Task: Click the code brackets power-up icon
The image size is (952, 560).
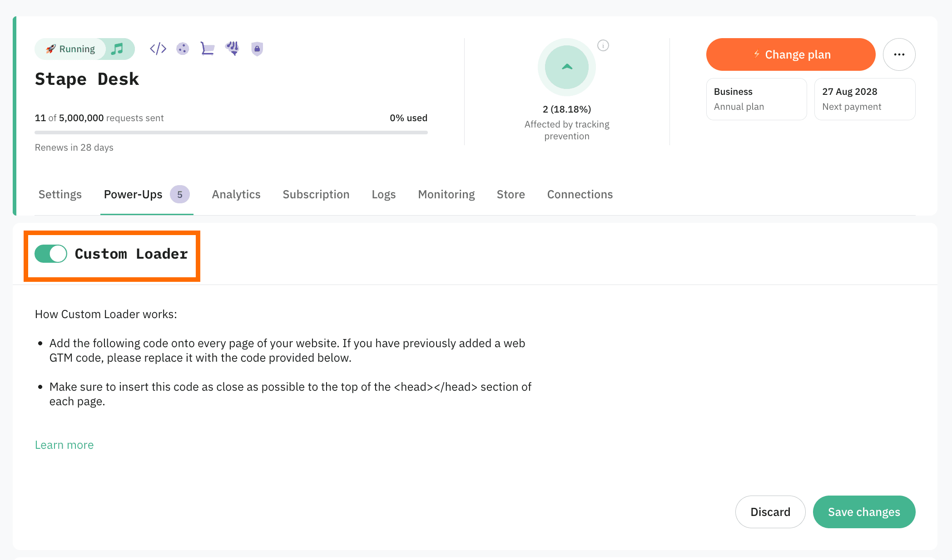Action: (158, 49)
